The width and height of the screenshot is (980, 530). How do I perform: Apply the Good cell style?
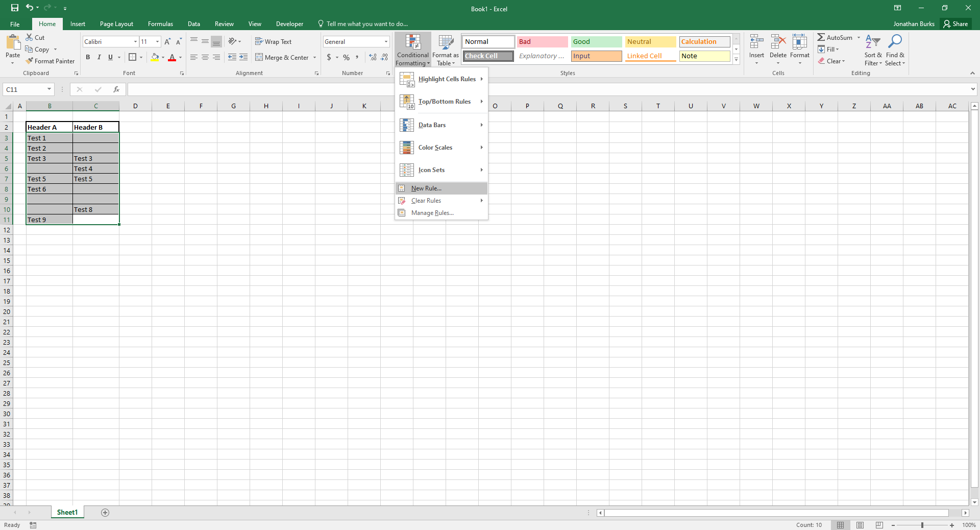click(596, 41)
